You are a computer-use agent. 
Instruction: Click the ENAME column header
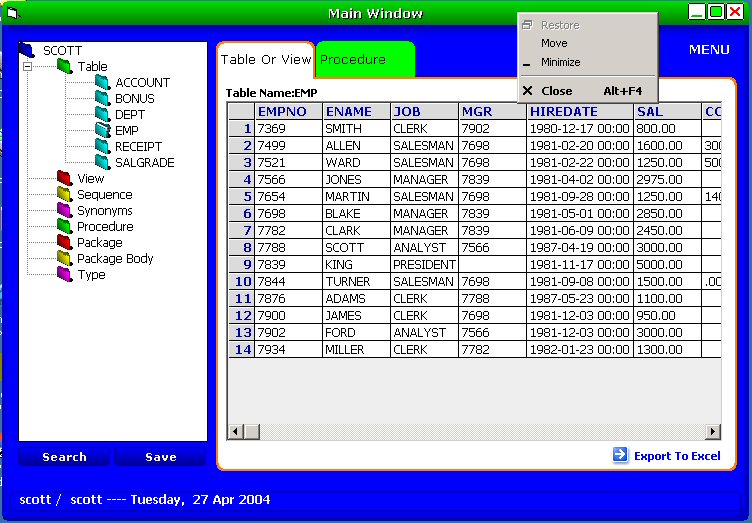pyautogui.click(x=357, y=111)
